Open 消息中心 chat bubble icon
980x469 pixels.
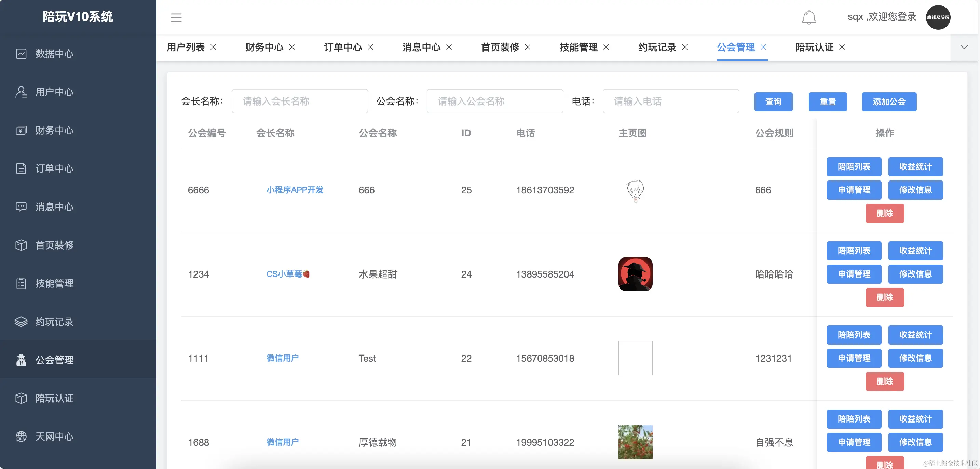click(21, 207)
